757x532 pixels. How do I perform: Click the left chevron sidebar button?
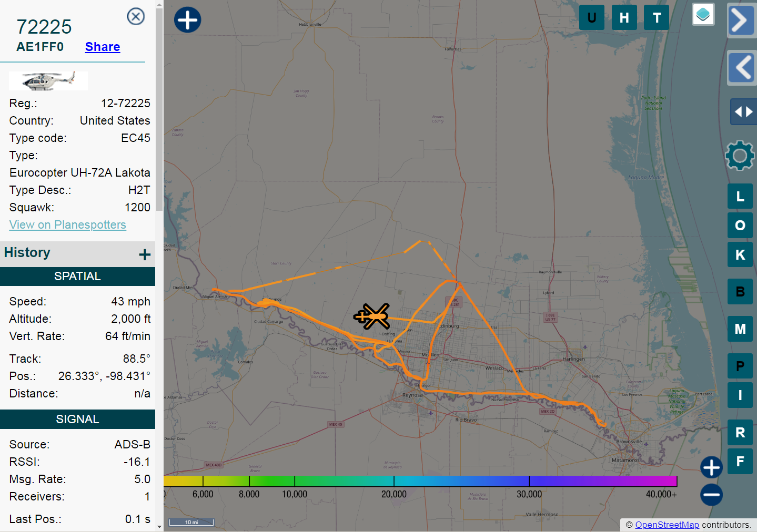742,68
